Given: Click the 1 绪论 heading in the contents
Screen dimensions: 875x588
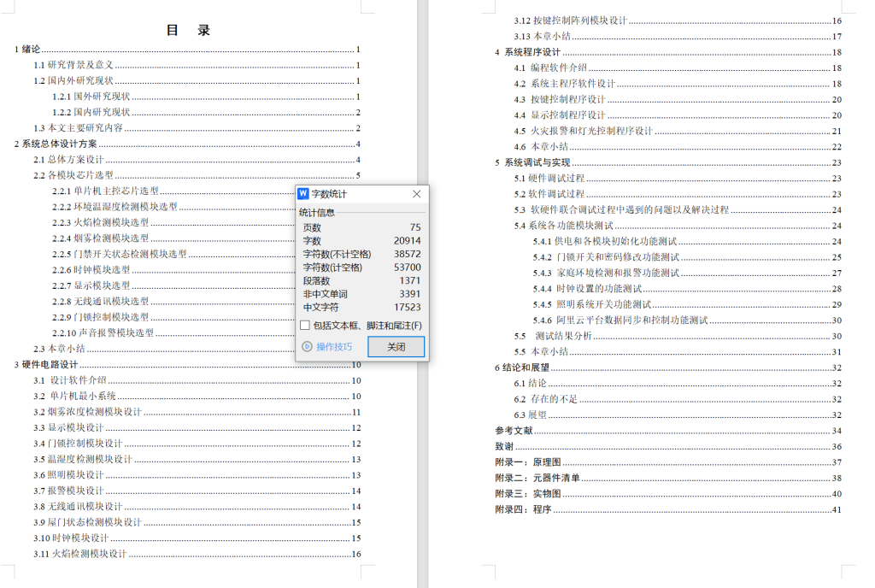Looking at the screenshot, I should coord(26,50).
